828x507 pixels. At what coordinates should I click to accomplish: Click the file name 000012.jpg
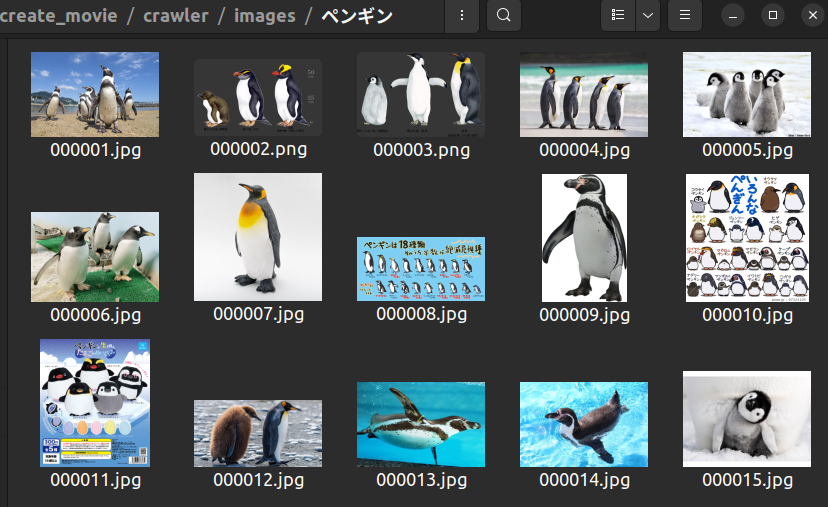pos(259,480)
